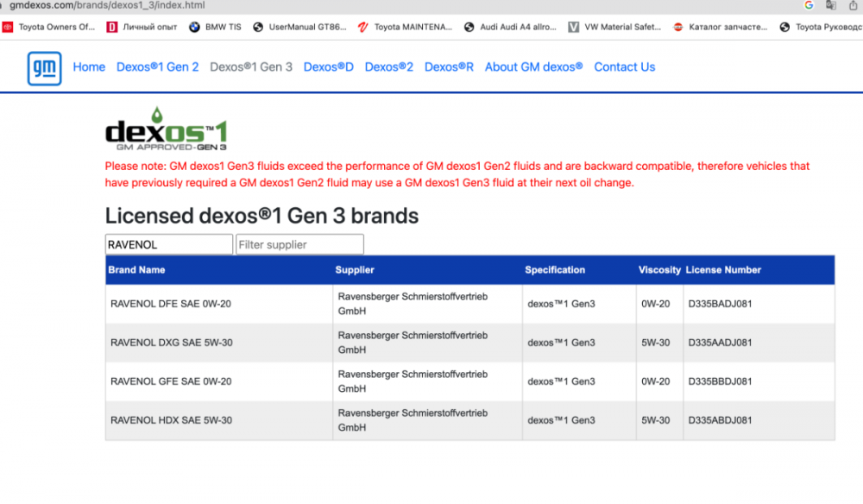Click the Viscosity column header
Screen dimensions: 863x504
click(x=659, y=270)
